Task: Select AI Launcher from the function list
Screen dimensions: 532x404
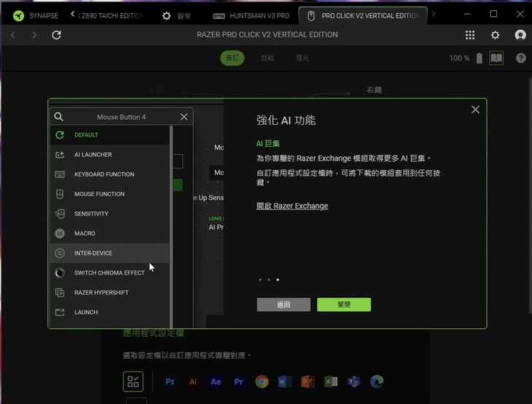Action: coord(93,155)
